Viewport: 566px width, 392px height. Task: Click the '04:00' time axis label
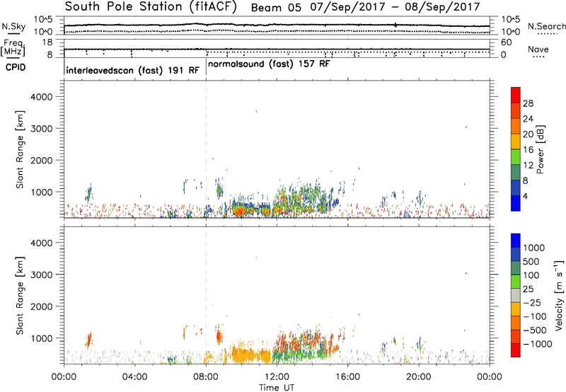pyautogui.click(x=134, y=377)
